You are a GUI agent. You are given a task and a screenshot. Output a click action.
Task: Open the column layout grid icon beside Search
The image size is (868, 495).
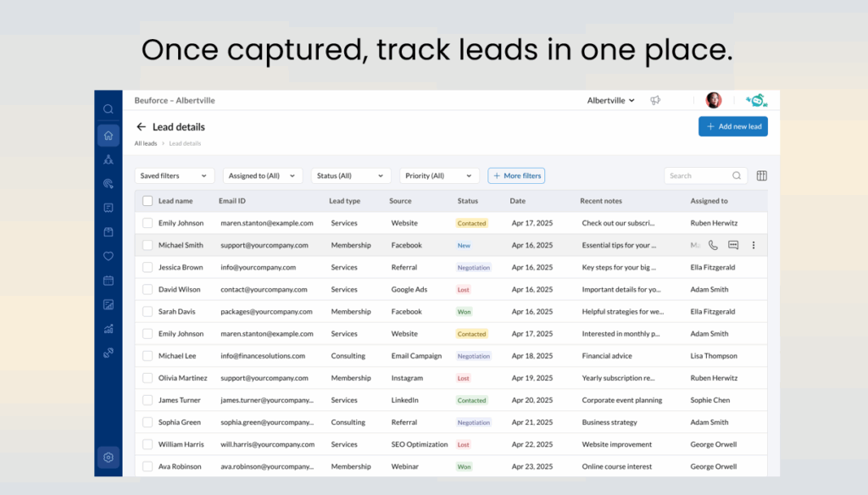pos(761,175)
